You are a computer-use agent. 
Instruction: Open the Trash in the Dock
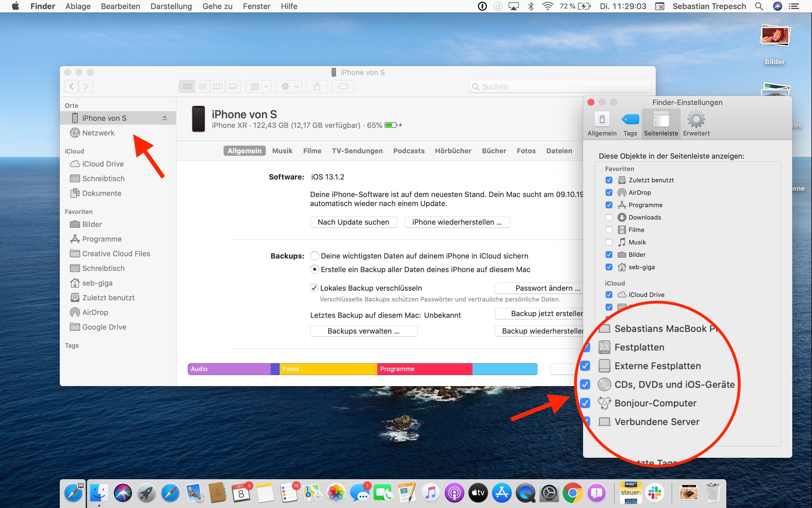(x=712, y=493)
